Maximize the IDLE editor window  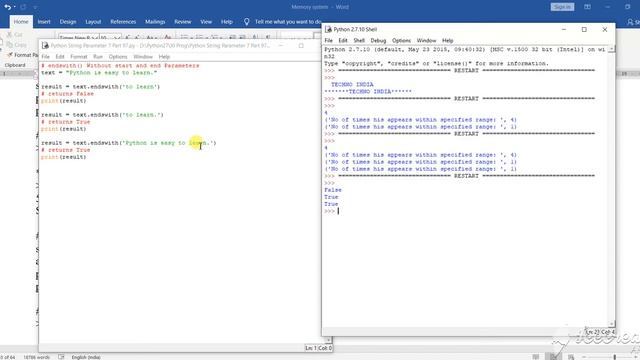pos(301,46)
